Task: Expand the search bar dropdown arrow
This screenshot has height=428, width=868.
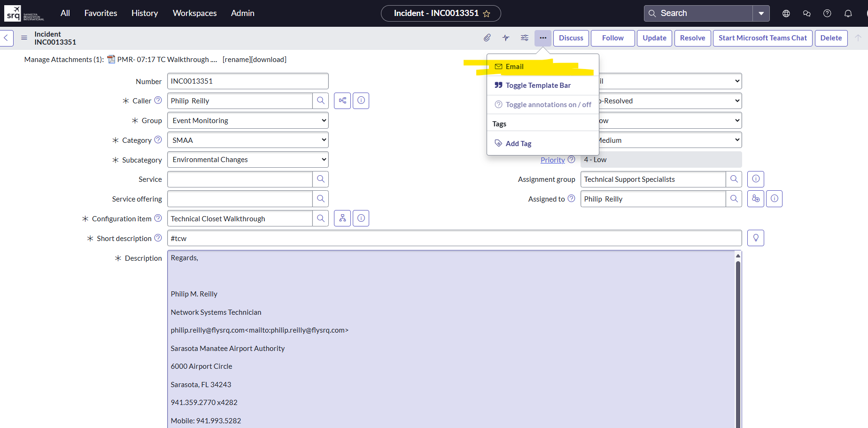Action: 761,13
